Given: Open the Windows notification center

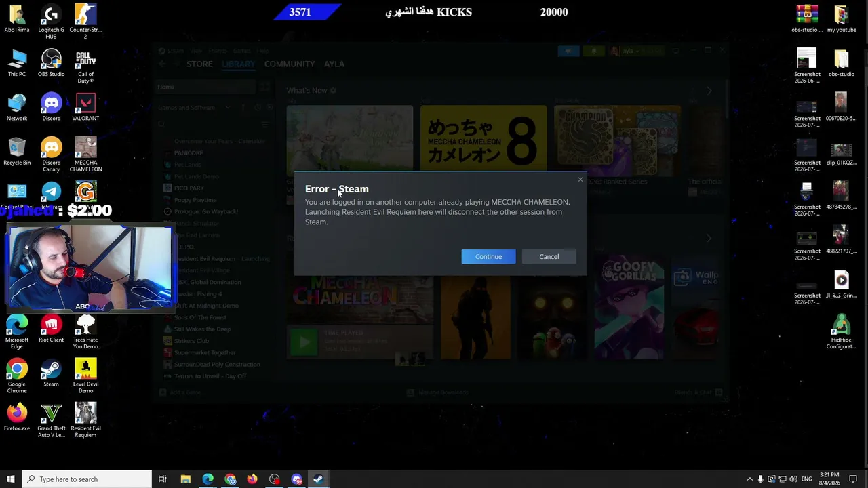Looking at the screenshot, I should point(853,479).
